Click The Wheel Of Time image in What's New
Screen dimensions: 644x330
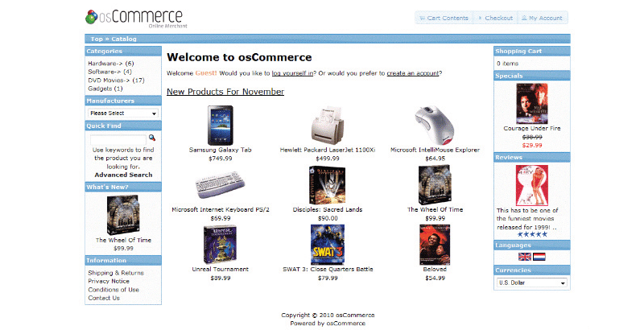[x=123, y=215]
